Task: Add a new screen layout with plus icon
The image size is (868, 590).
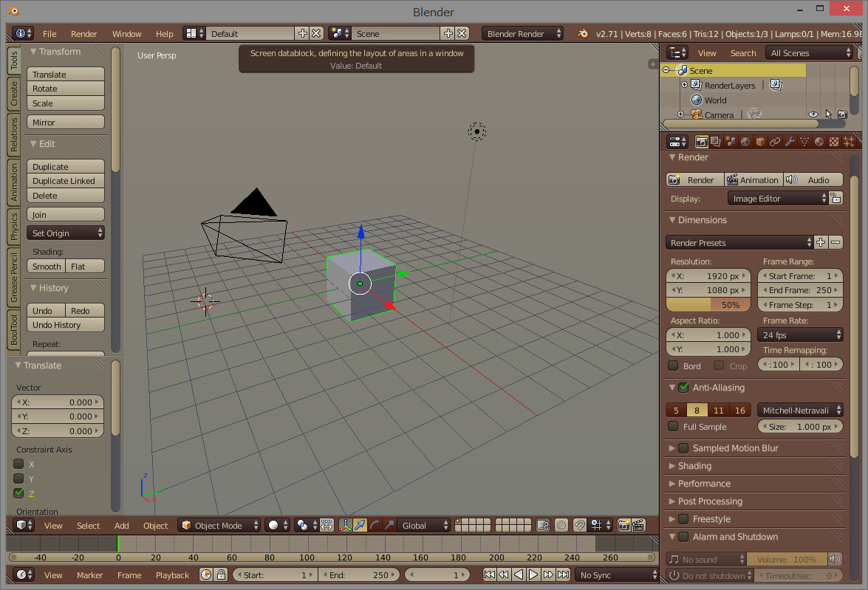Action: coord(302,33)
